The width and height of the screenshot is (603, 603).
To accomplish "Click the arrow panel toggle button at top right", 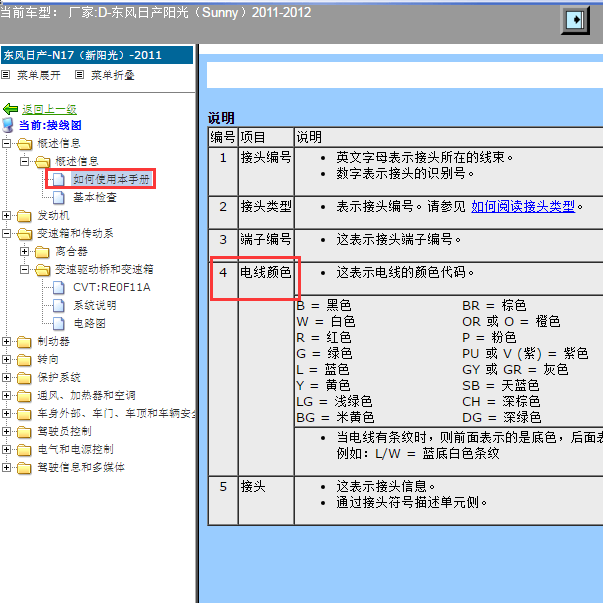I will (575, 20).
